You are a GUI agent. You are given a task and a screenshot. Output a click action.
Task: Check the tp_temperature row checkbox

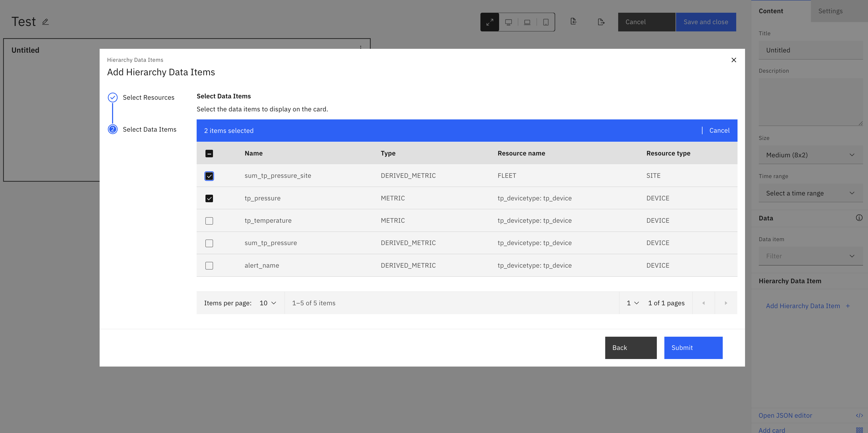pos(209,221)
